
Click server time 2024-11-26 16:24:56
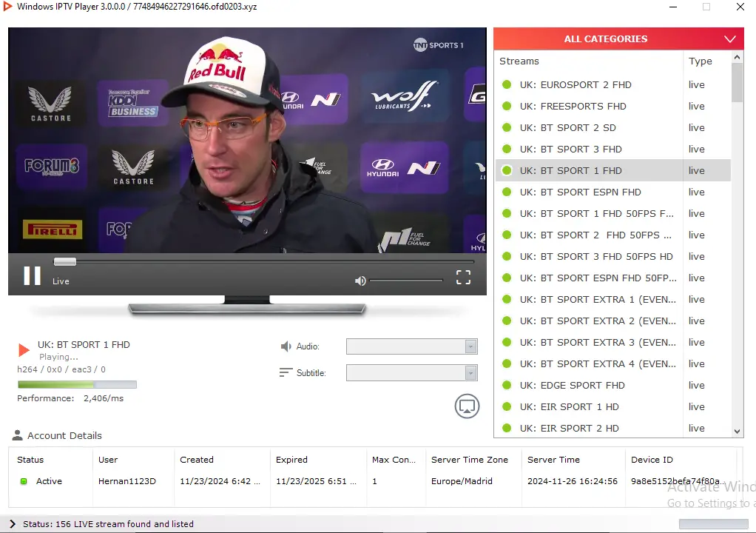point(573,481)
